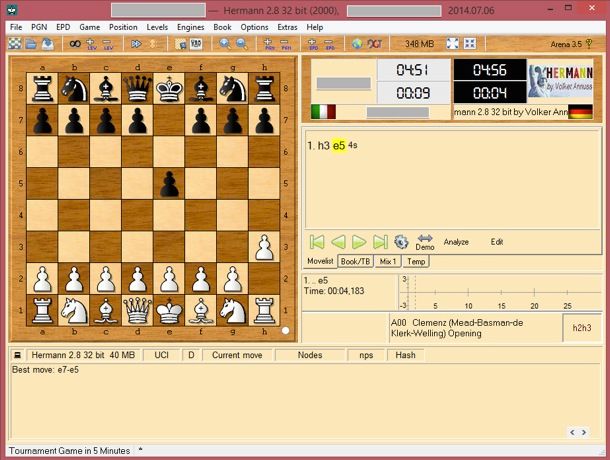The height and width of the screenshot is (460, 610).
Task: Click the minus EPD toolbar icon
Action: point(330,44)
